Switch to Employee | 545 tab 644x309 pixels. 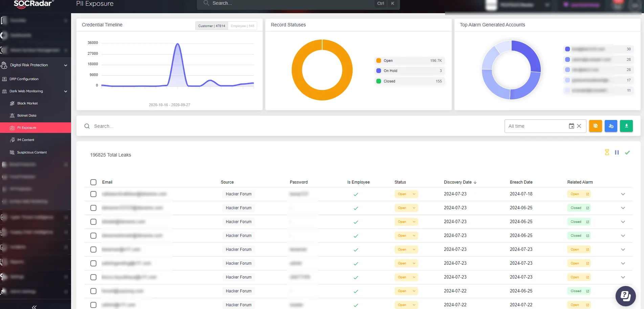click(242, 26)
